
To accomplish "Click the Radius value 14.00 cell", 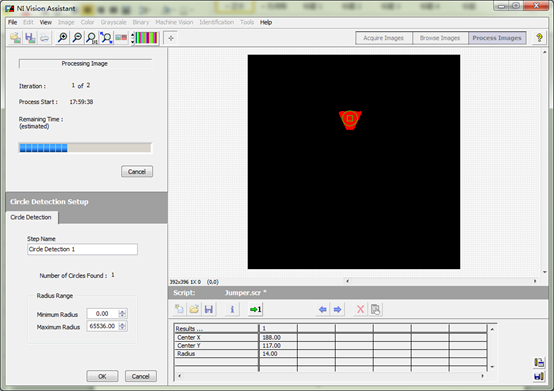I will pyautogui.click(x=278, y=354).
